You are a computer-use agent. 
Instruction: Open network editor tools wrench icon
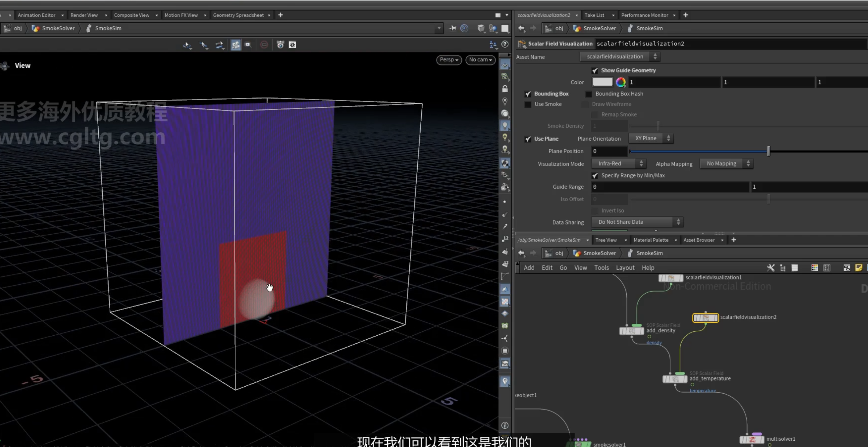click(771, 268)
